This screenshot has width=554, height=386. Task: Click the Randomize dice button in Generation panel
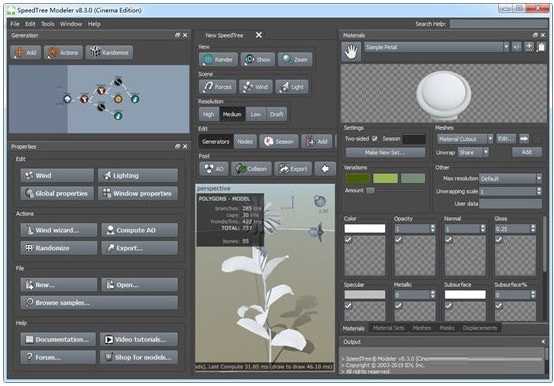(109, 52)
